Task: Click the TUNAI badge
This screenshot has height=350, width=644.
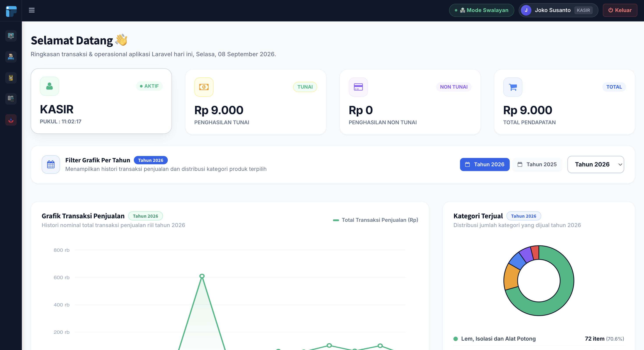Action: (x=305, y=87)
